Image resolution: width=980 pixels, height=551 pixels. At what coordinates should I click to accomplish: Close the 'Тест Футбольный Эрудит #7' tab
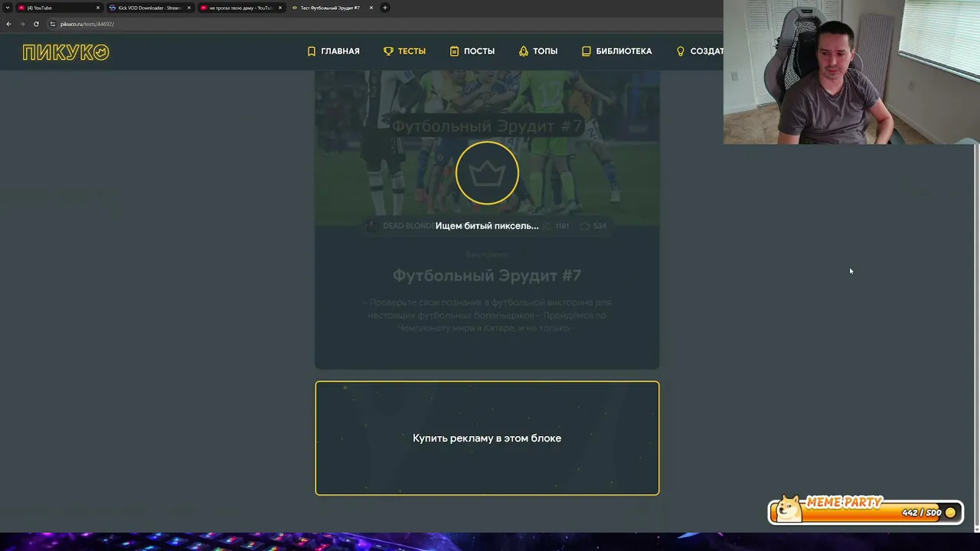pyautogui.click(x=371, y=8)
